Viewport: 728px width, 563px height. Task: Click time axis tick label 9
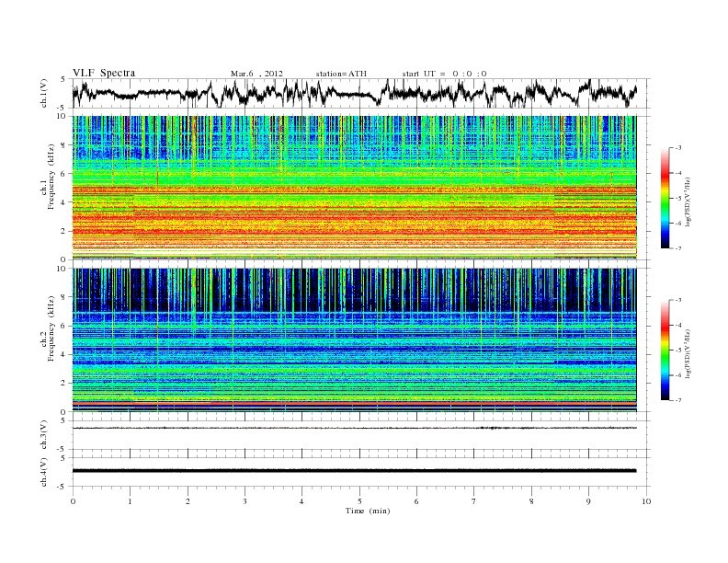[588, 501]
